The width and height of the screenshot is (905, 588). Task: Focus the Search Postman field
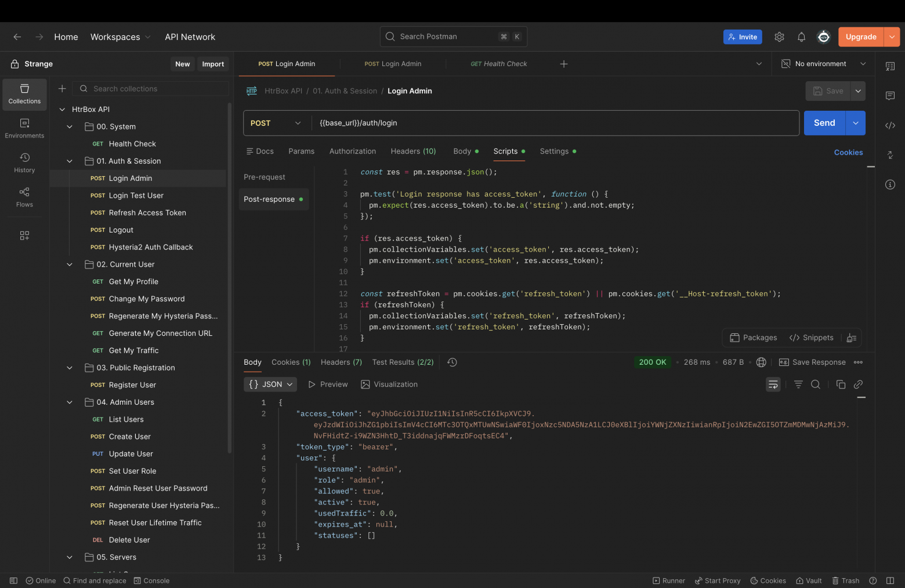[454, 37]
